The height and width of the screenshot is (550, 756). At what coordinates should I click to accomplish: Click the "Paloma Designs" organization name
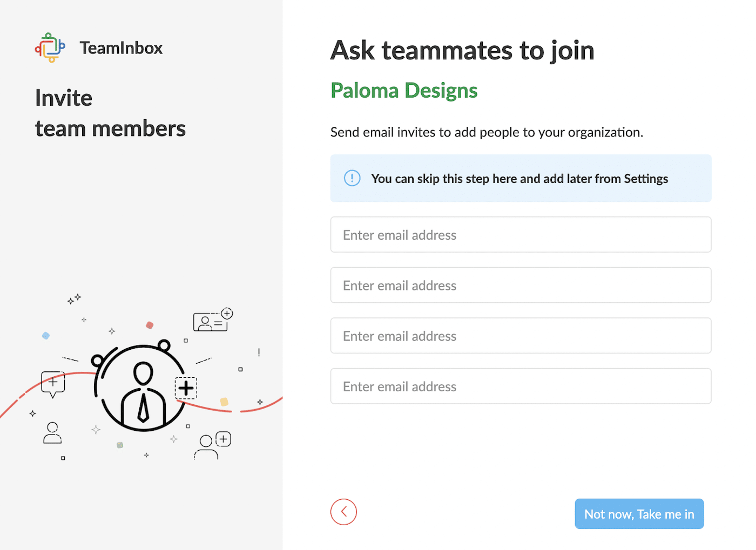coord(404,90)
